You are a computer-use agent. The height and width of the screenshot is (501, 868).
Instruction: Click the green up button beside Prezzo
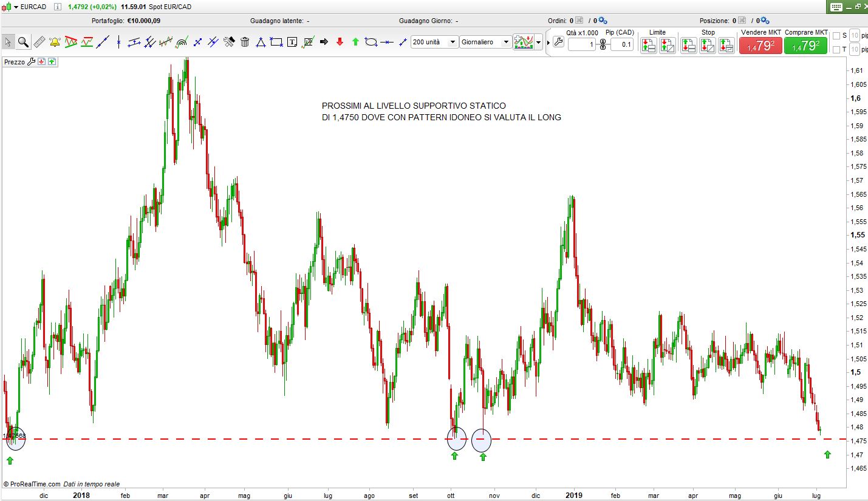(x=52, y=61)
